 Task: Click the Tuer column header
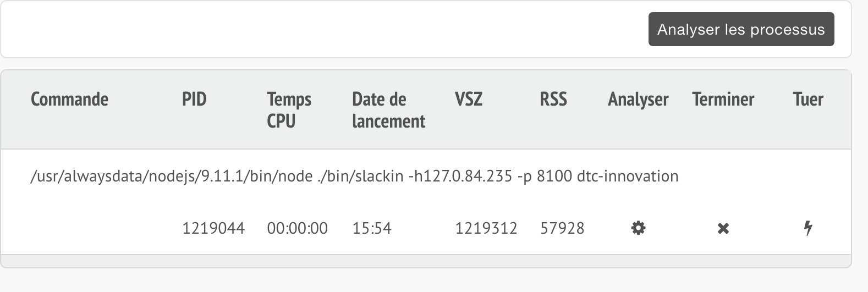pos(808,100)
